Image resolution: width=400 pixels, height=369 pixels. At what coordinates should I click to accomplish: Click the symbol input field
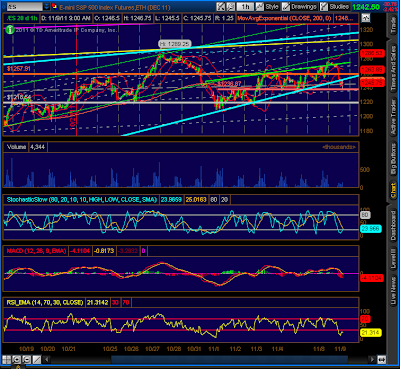pos(24,7)
